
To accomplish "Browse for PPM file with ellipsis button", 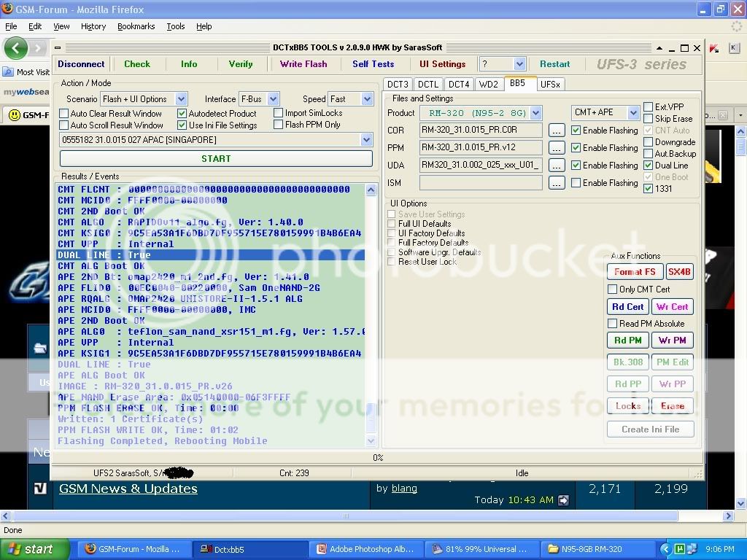I will [x=557, y=147].
